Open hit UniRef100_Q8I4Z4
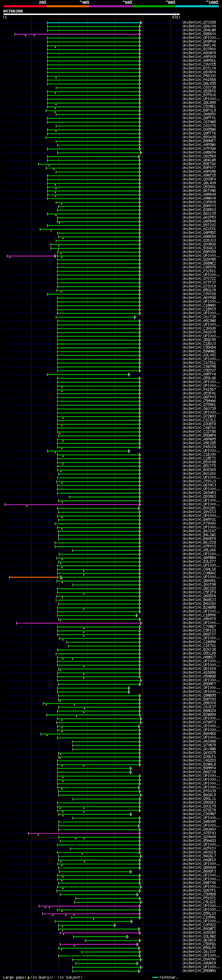 coord(199,669)
